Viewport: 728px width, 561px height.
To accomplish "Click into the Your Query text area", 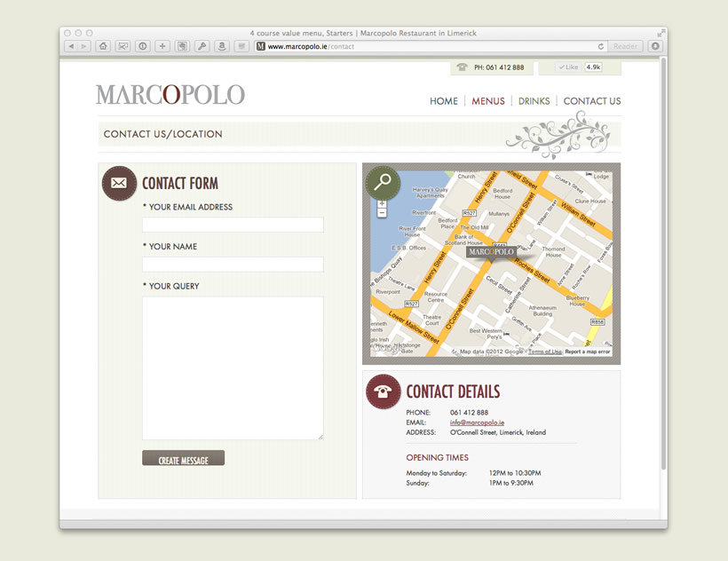I will point(233,368).
